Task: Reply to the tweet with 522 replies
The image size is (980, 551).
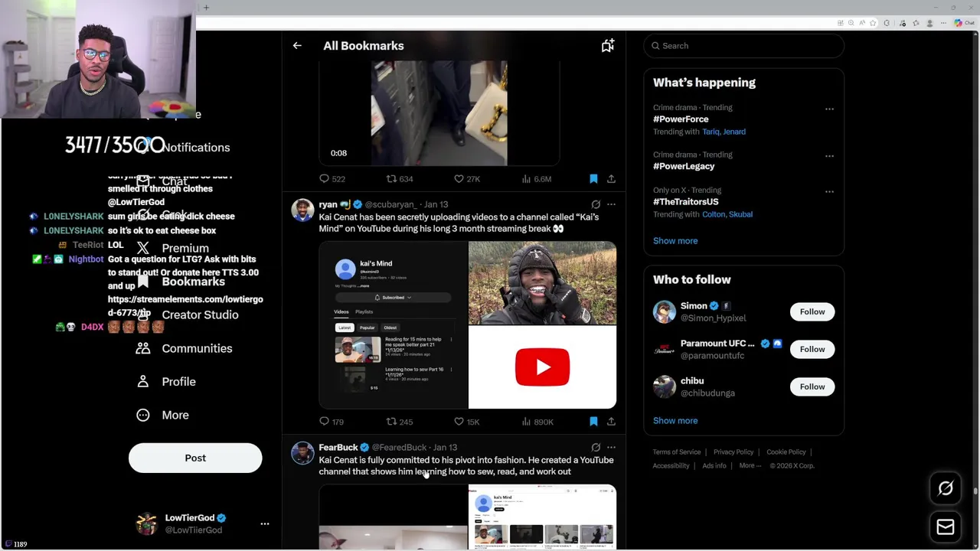Action: tap(333, 179)
